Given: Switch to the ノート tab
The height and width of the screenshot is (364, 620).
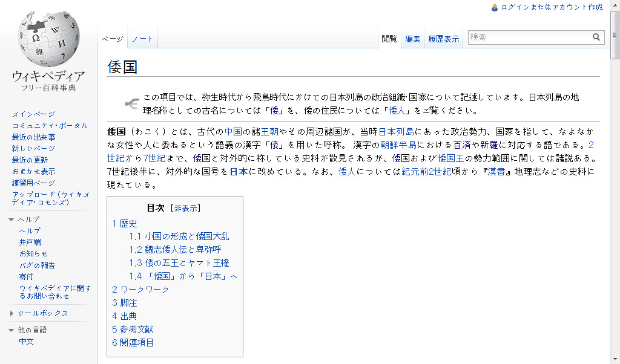Looking at the screenshot, I should 142,39.
